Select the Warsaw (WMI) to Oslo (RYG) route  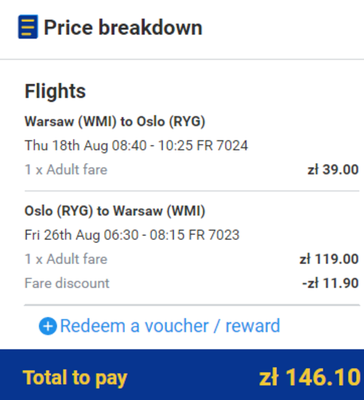coord(115,121)
